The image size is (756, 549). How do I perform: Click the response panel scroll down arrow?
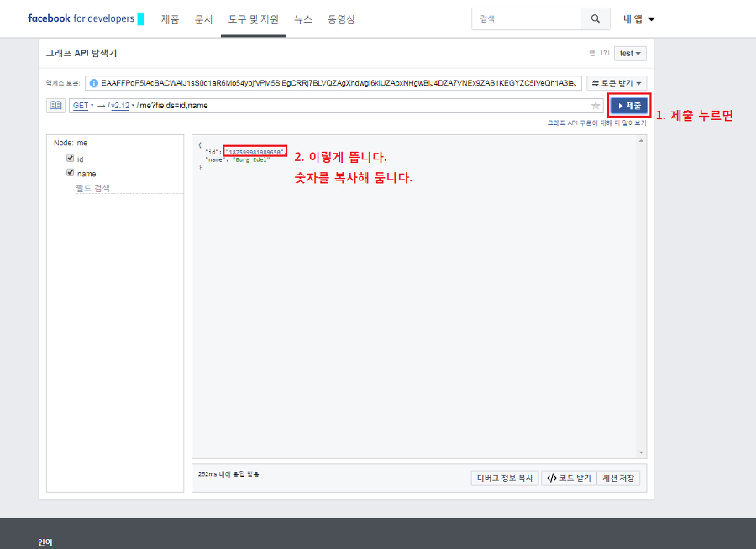(x=641, y=452)
